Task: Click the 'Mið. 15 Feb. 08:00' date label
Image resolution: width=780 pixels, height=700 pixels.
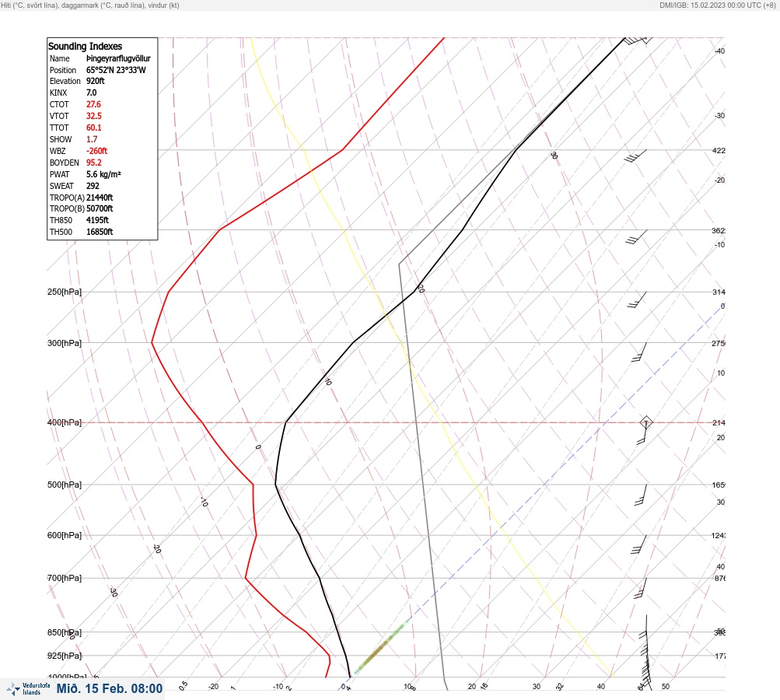Action: [110, 688]
